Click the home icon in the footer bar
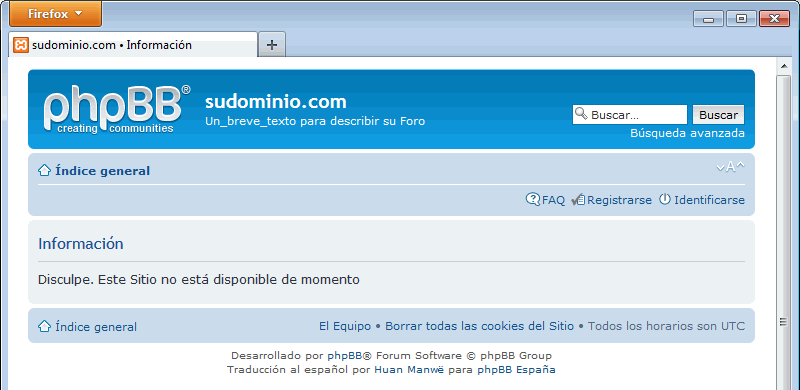The height and width of the screenshot is (390, 800). tap(44, 326)
